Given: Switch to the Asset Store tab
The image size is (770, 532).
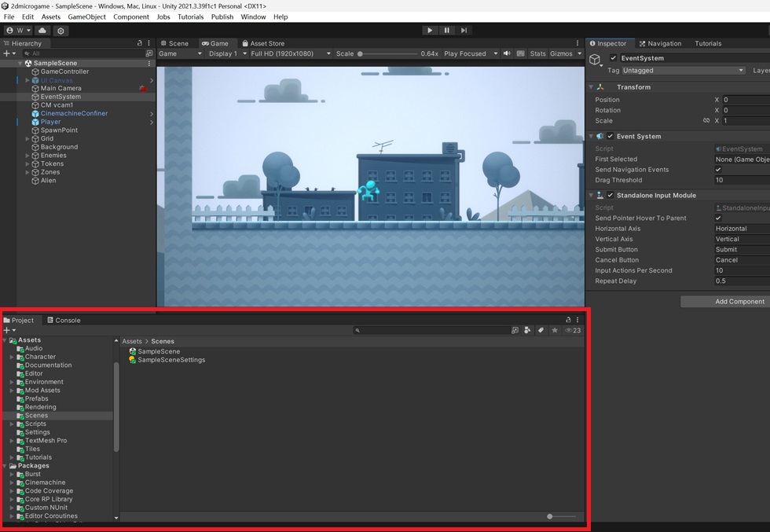Looking at the screenshot, I should [263, 43].
